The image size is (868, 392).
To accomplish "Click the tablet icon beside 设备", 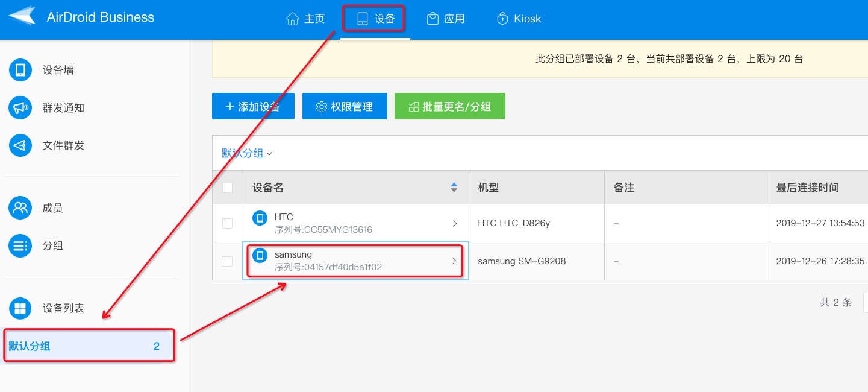I will (x=362, y=19).
